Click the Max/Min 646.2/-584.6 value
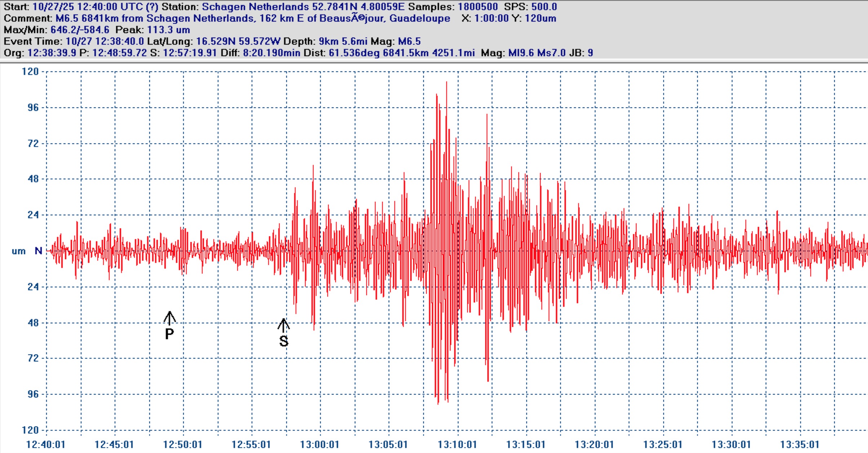Screen dimensions: 868x453 [80, 30]
